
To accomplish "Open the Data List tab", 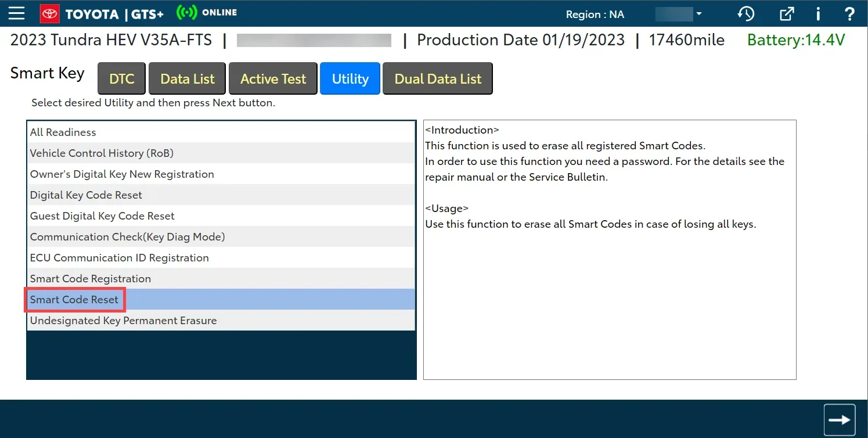I will tap(188, 78).
